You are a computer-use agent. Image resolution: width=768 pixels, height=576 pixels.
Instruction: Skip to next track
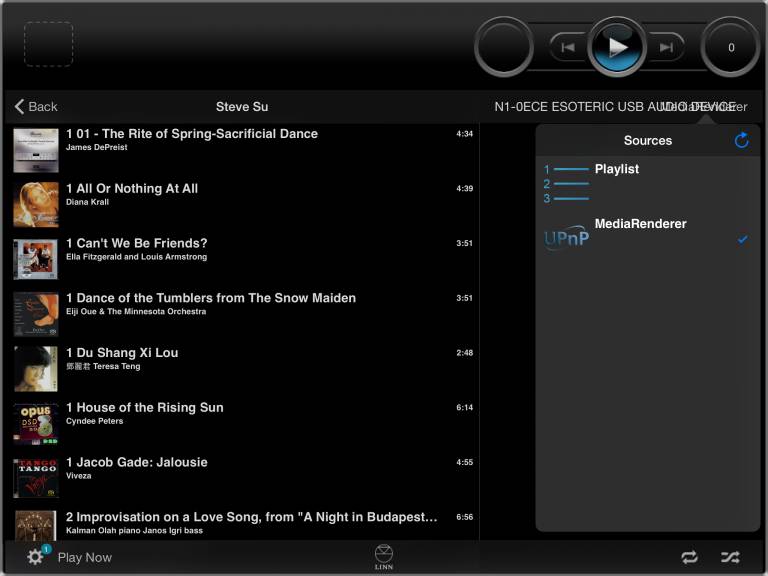[x=666, y=48]
